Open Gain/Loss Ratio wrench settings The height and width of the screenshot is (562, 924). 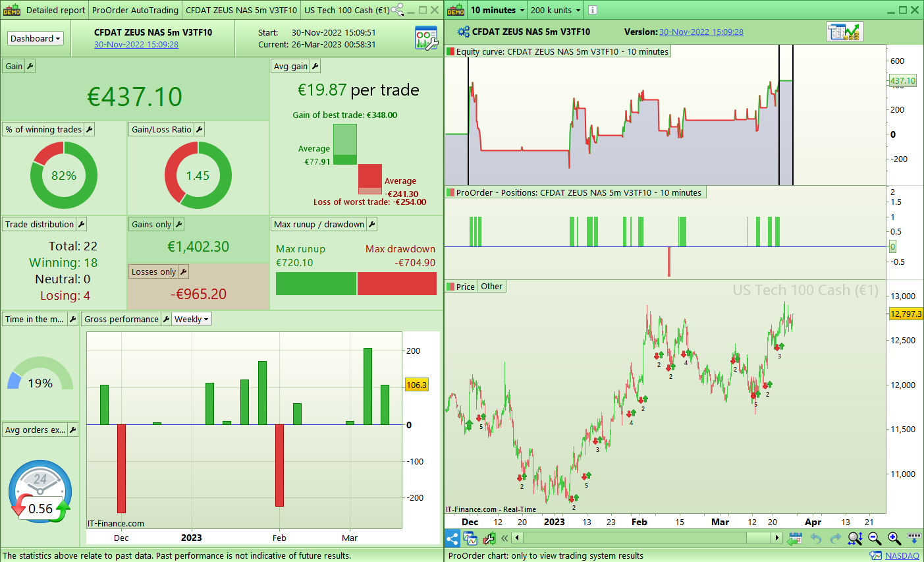point(199,129)
